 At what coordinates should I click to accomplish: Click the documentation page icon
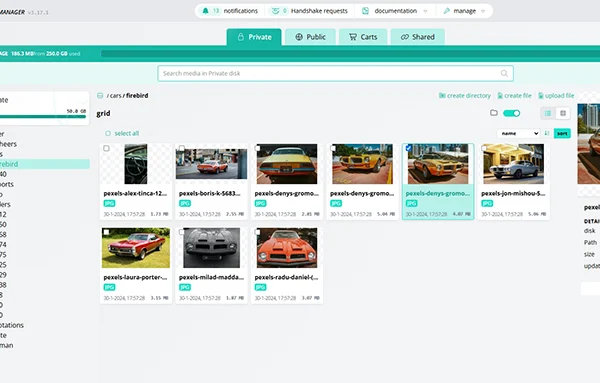tap(365, 11)
